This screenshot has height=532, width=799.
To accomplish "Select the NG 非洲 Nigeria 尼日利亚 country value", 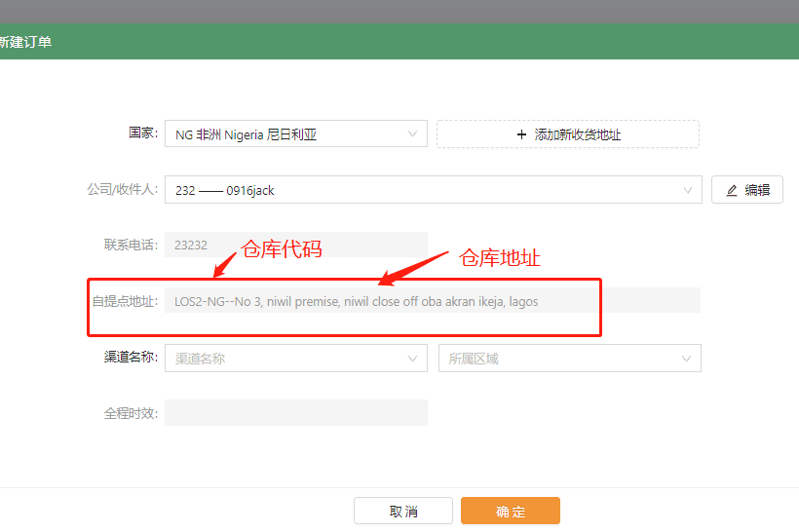I will [x=246, y=135].
